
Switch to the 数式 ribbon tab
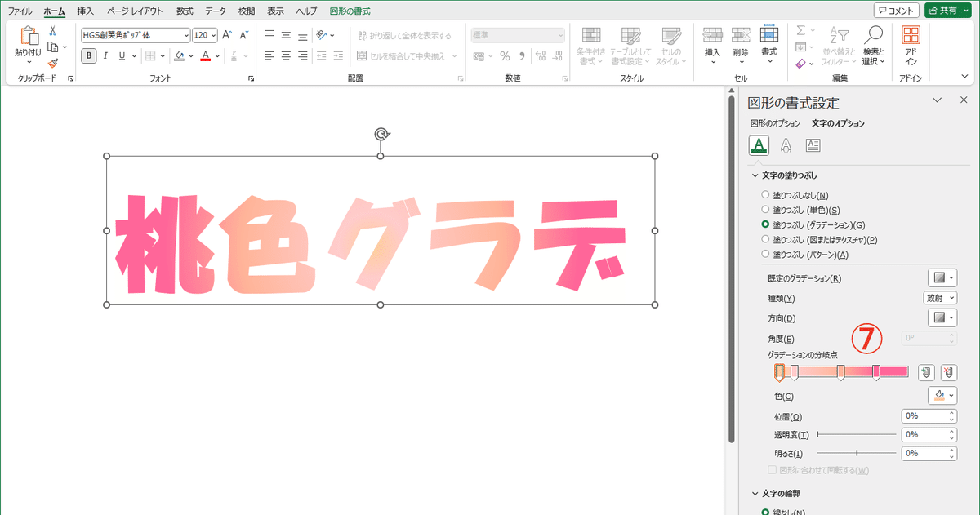185,11
